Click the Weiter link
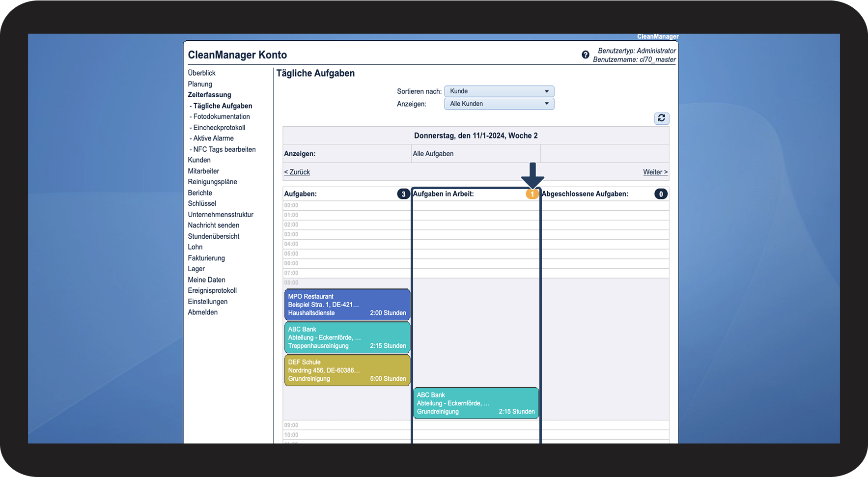868x477 pixels. click(x=655, y=172)
